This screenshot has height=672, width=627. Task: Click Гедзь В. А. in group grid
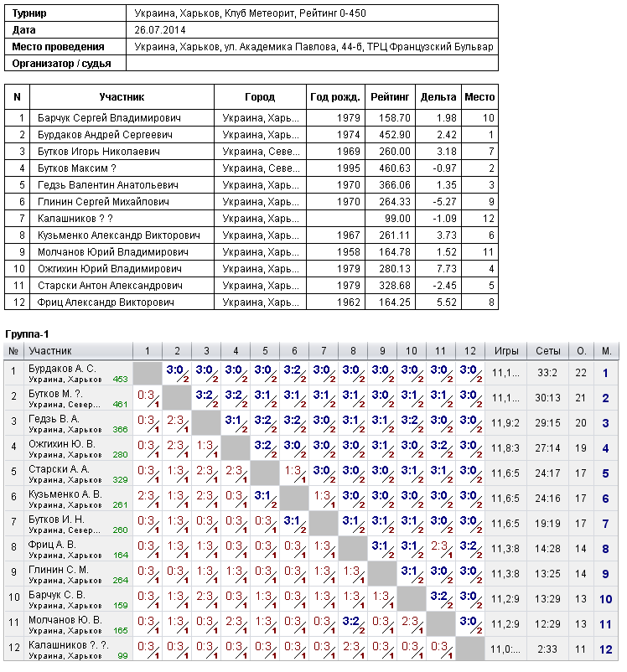pos(54,419)
